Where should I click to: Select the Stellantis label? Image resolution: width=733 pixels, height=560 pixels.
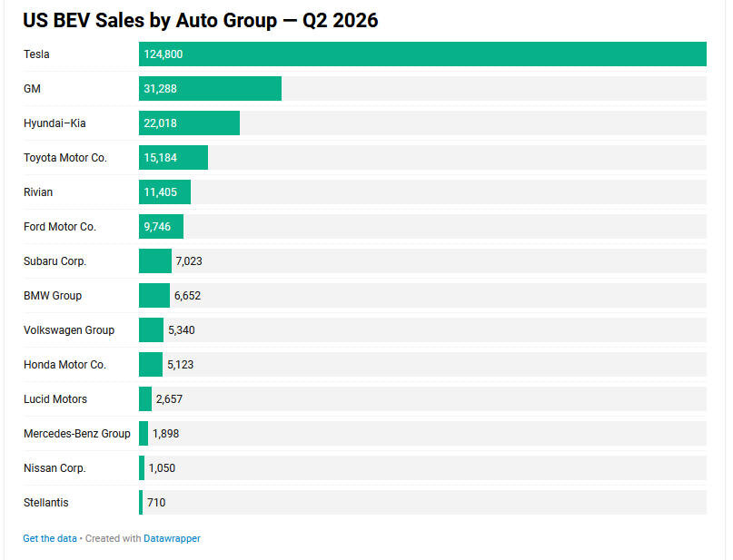[46, 503]
